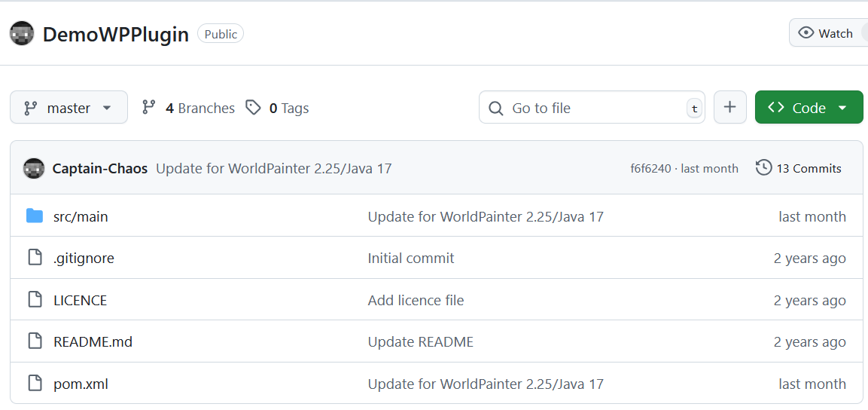Click the .gitignore file icon
868x410 pixels.
(x=35, y=258)
